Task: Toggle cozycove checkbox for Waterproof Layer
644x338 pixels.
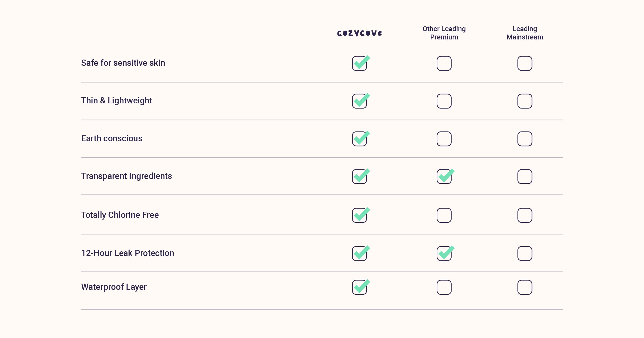Action: click(359, 287)
